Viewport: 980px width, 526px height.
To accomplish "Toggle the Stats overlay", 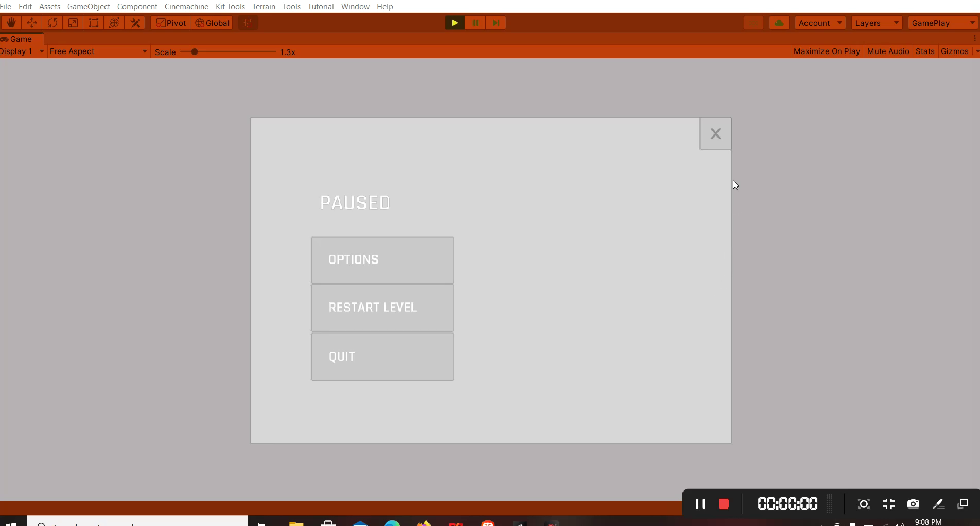I will (x=924, y=51).
